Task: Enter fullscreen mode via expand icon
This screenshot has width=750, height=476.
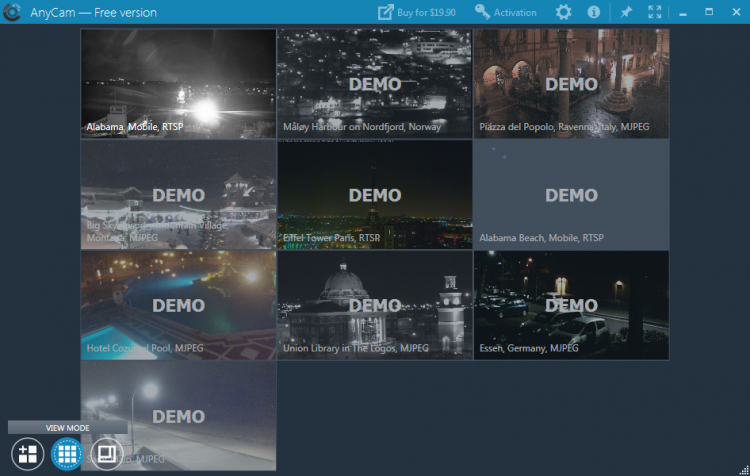Action: pyautogui.click(x=655, y=12)
